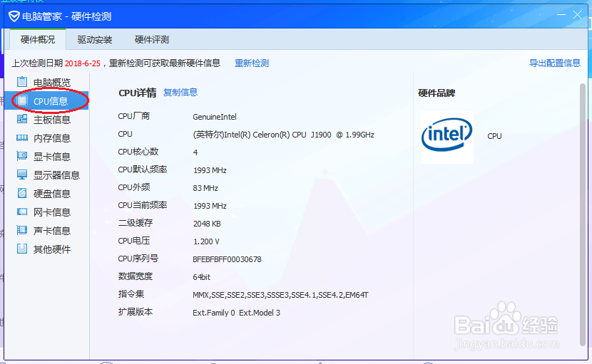Click the vertical scrollbar on the right
Viewport: 592px width, 364px height.
click(x=583, y=214)
